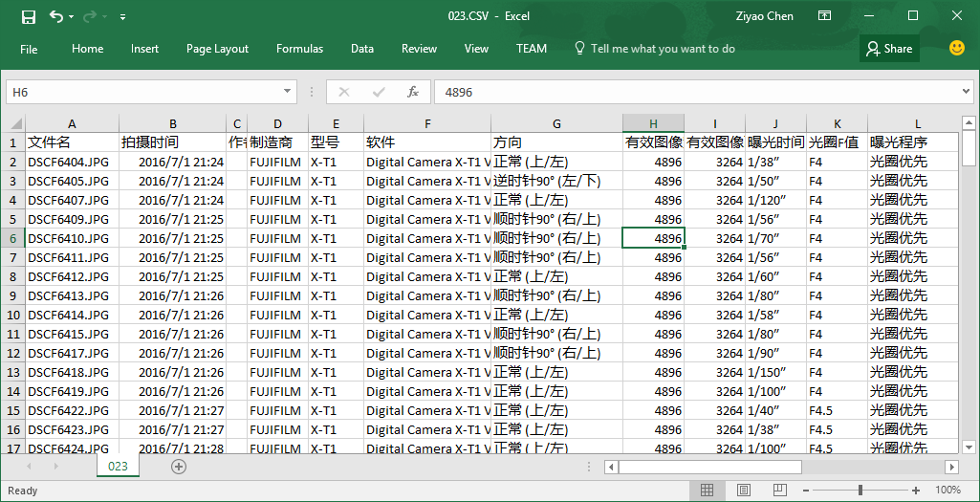980x502 pixels.
Task: Click cell 逆时针90° (左/下)
Action: pyautogui.click(x=556, y=181)
